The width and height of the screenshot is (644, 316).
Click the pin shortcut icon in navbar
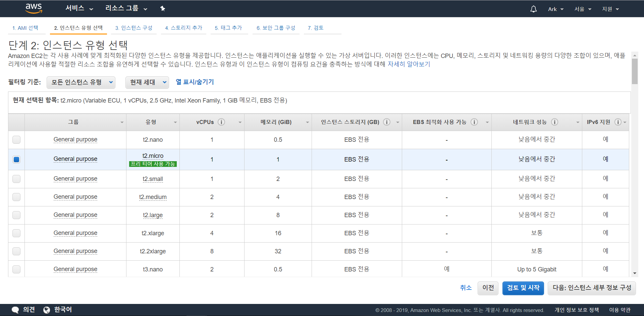click(163, 8)
